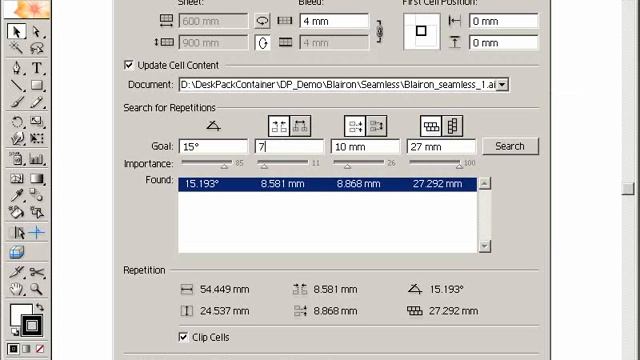
Task: Activate the Zoom magnifier tool
Action: [36, 289]
